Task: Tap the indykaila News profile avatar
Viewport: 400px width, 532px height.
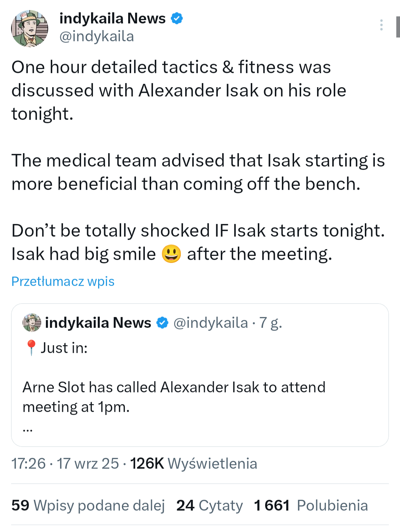Action: 30,28
